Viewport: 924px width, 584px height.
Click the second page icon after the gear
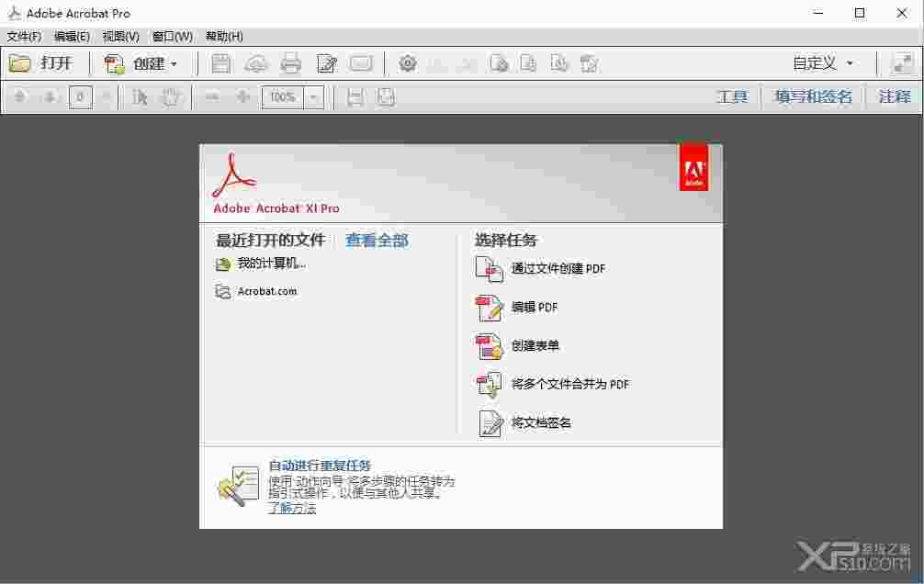528,63
